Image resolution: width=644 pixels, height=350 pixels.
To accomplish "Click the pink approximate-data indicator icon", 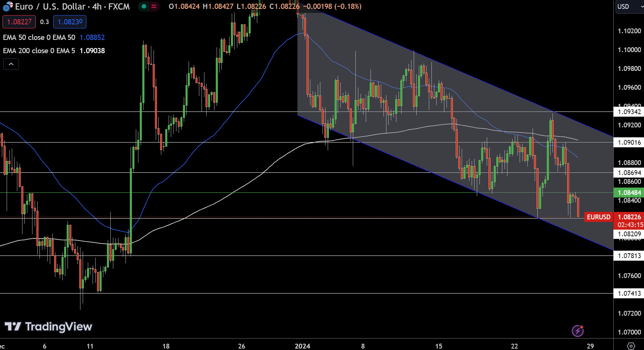I will tap(154, 6).
